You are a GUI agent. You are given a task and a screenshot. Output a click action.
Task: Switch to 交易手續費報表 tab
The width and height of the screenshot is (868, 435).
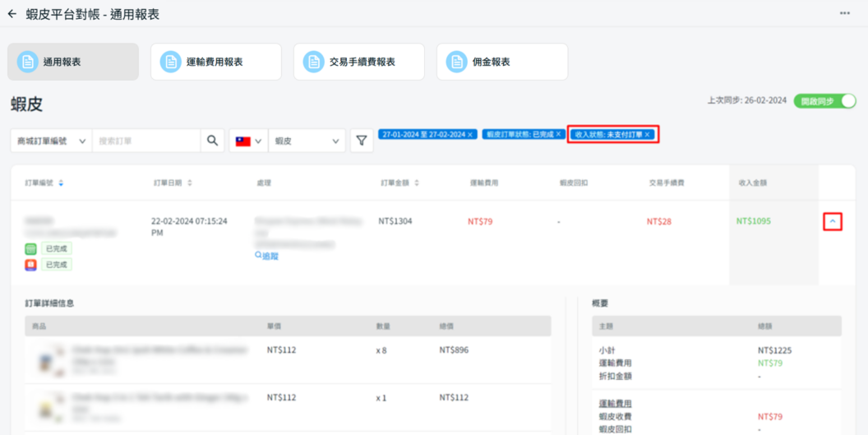(358, 62)
